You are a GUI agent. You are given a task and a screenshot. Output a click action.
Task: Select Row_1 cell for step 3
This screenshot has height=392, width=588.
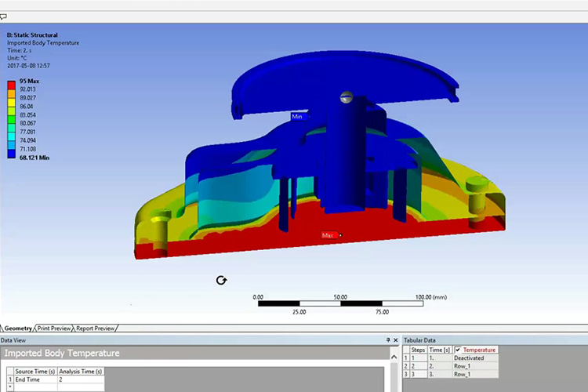pos(462,375)
